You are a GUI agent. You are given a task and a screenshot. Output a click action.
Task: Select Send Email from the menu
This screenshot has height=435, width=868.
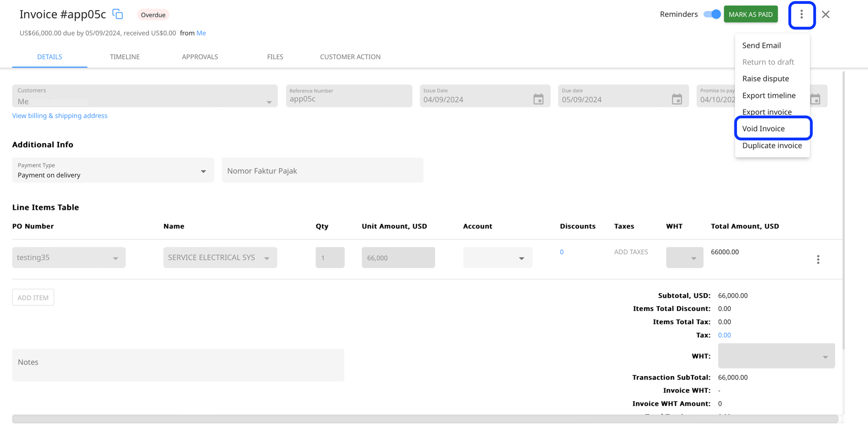[761, 45]
